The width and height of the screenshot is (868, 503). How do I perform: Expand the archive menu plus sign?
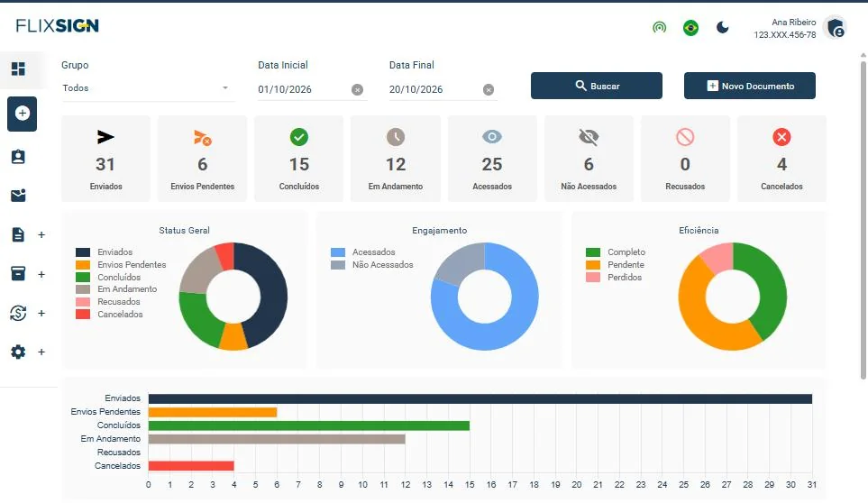click(41, 274)
